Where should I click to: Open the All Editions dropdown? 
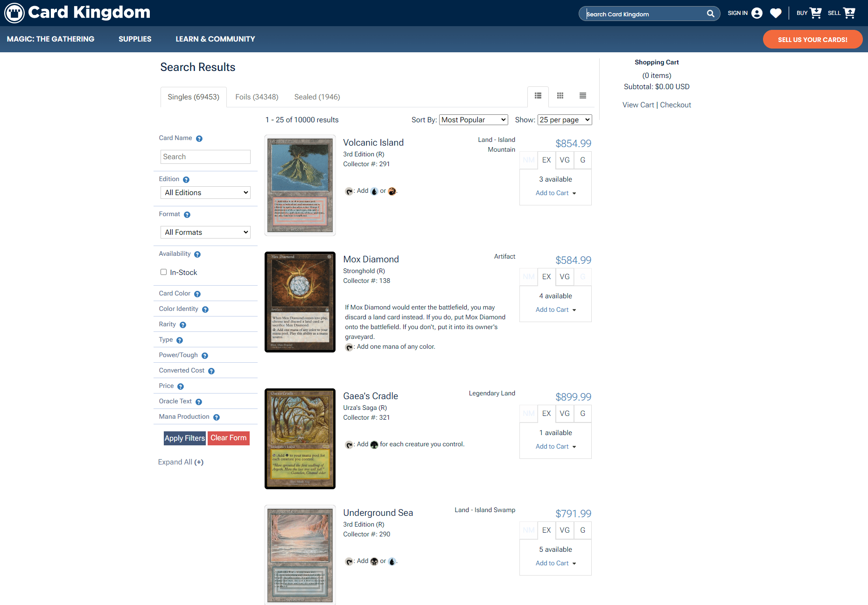tap(205, 193)
